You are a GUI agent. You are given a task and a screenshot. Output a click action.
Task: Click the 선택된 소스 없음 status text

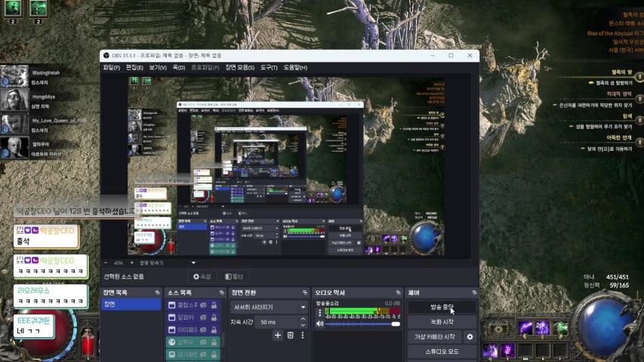coord(124,277)
